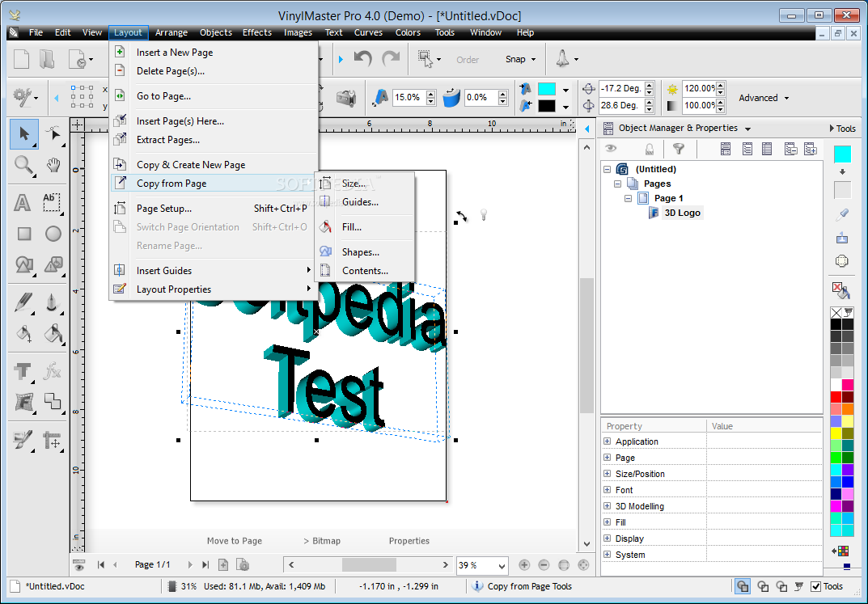The height and width of the screenshot is (604, 868).
Task: Click the eyedropper icon in Tools panel
Action: (842, 214)
